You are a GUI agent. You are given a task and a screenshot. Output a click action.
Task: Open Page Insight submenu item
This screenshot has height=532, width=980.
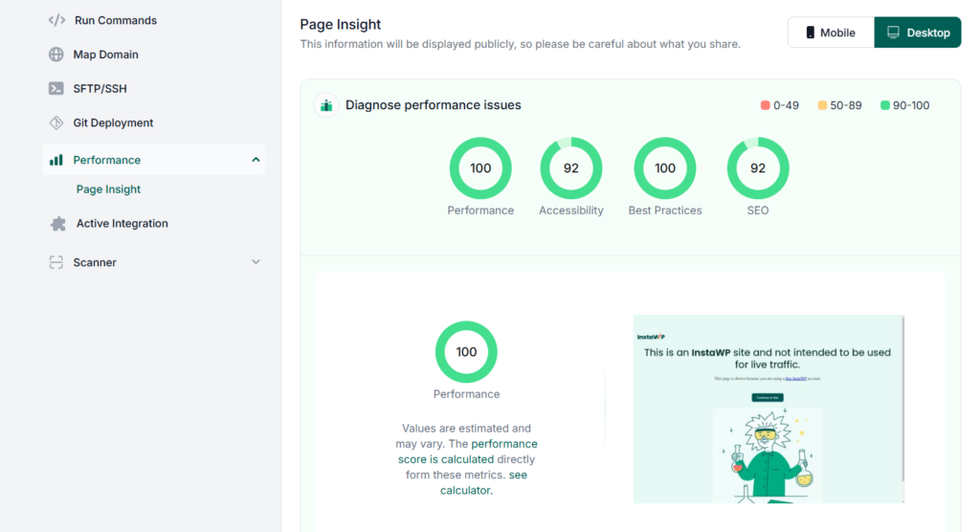click(108, 189)
